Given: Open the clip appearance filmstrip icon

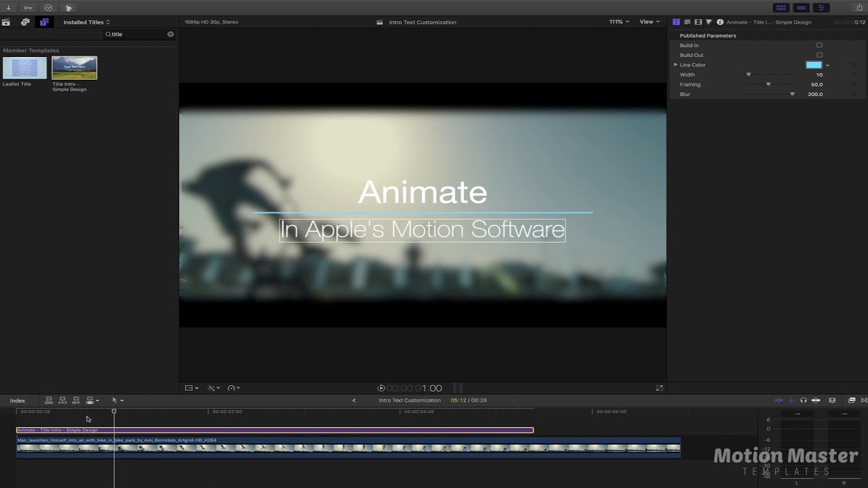Looking at the screenshot, I should (832, 401).
